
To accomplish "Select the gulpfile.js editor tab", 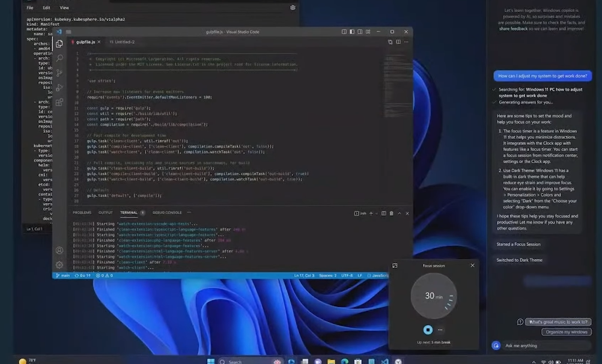I will [85, 42].
